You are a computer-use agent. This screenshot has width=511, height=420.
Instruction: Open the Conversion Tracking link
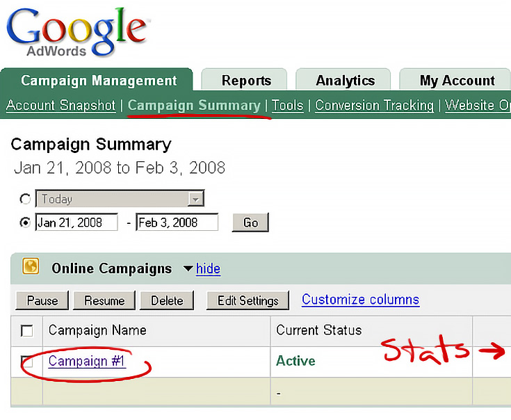point(375,106)
